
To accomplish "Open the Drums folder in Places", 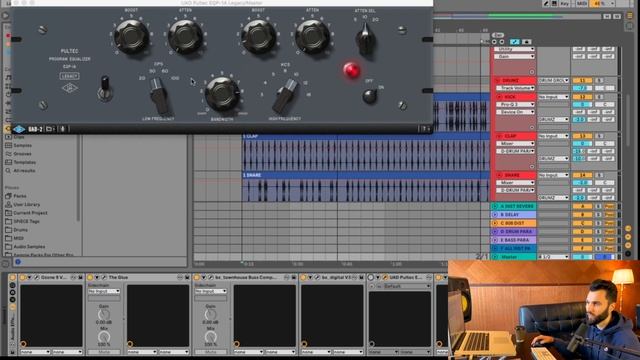I will pos(20,230).
